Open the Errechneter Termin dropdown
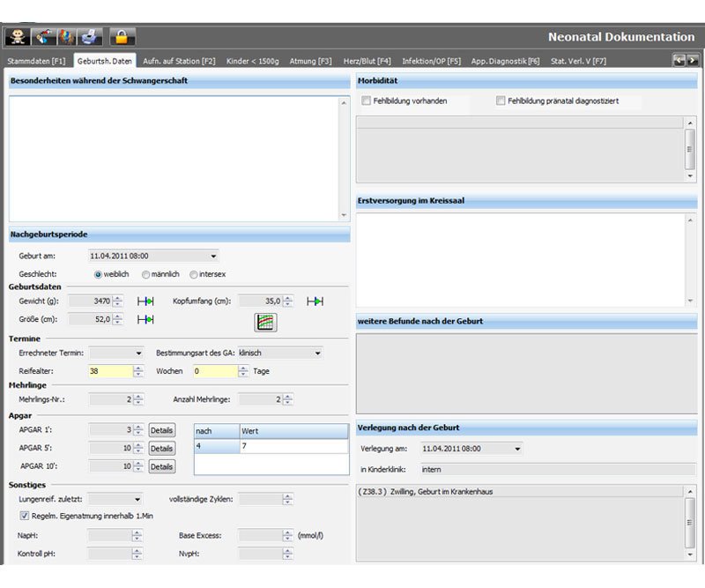 click(x=138, y=354)
